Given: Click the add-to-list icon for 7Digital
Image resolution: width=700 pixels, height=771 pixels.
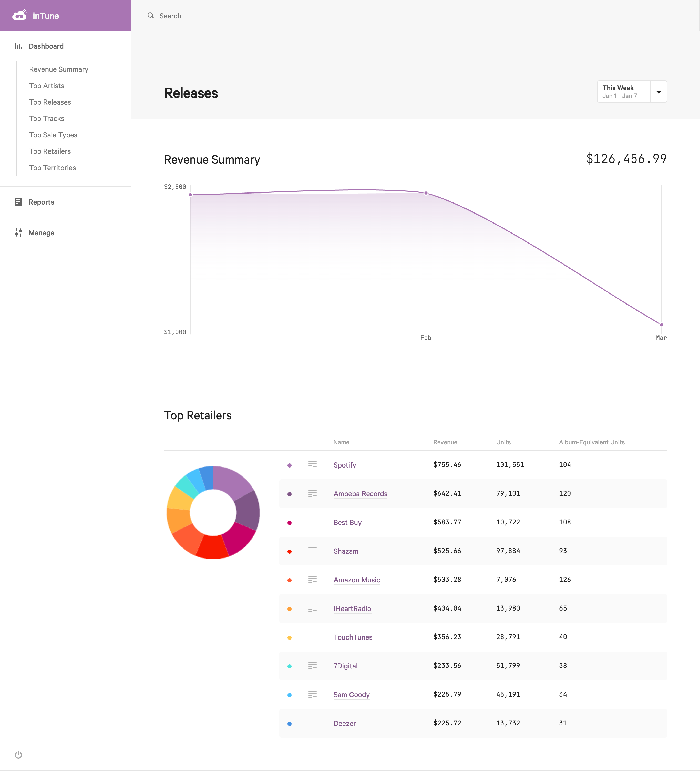Looking at the screenshot, I should click(x=313, y=666).
